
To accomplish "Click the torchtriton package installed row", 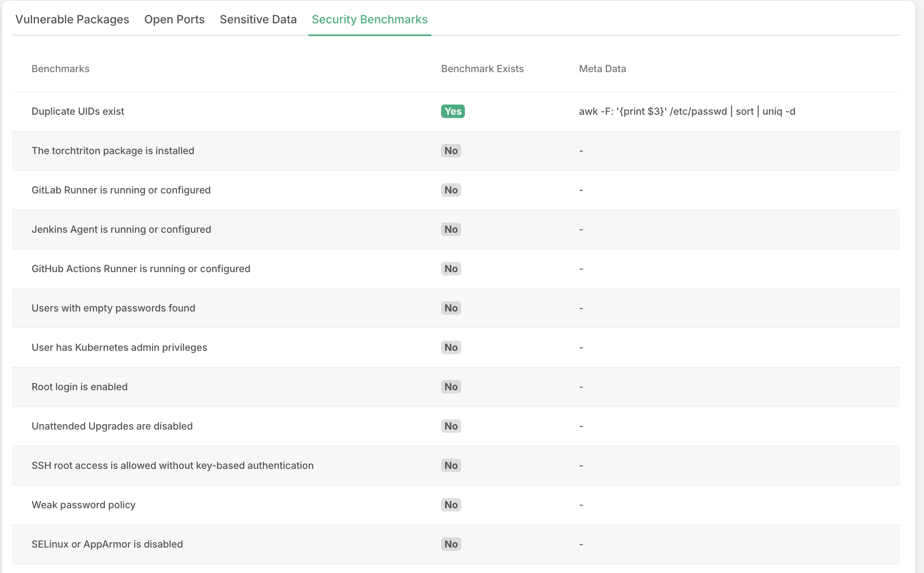I will (x=113, y=151).
